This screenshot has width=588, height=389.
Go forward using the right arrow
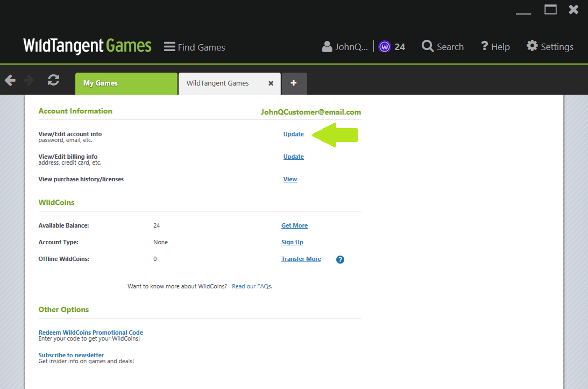(x=29, y=80)
